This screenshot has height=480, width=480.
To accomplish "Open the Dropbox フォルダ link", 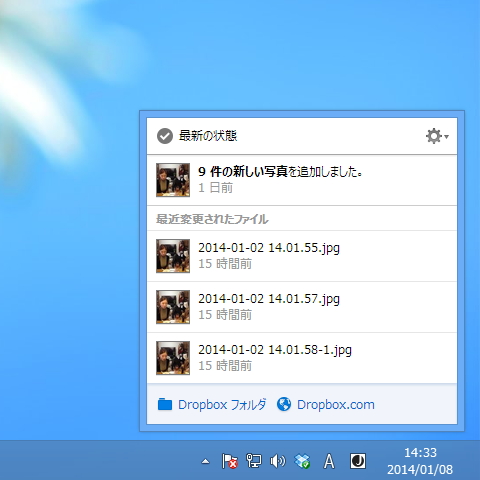I will coord(222,405).
